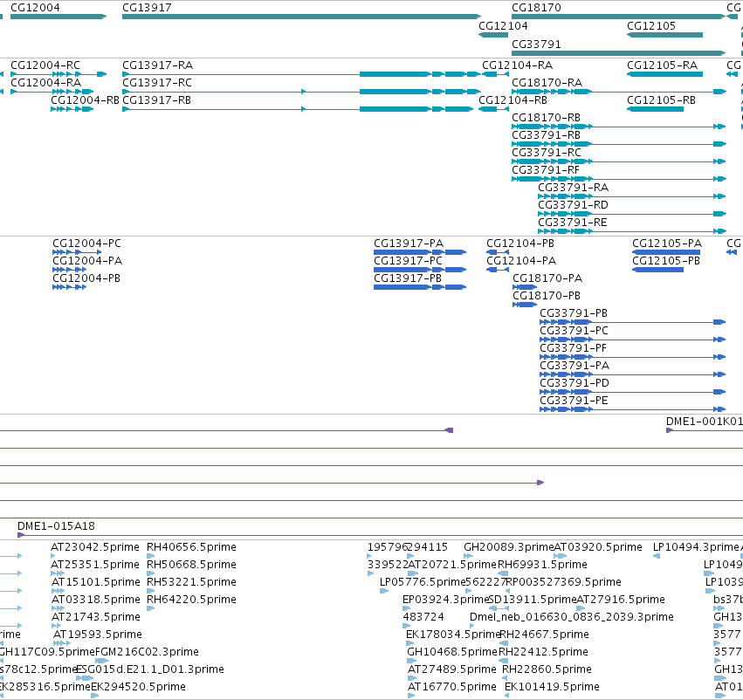
Task: Select protein CG33791-PB
Action: (574, 313)
